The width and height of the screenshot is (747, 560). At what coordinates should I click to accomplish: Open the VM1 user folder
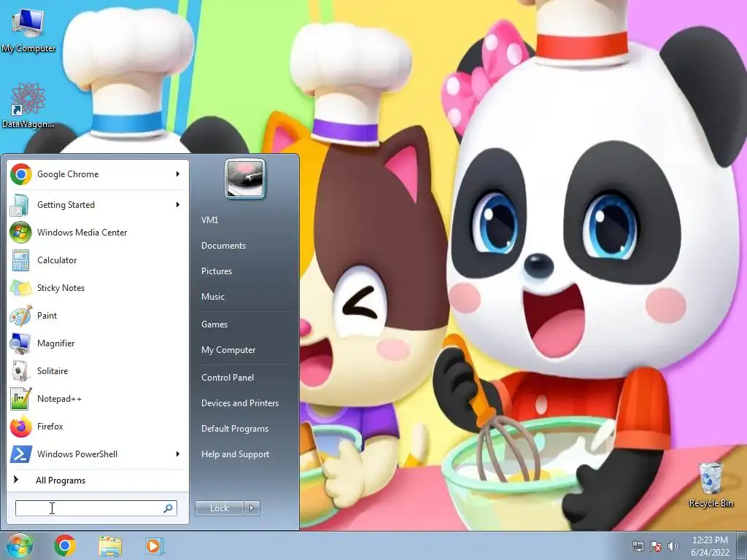209,220
